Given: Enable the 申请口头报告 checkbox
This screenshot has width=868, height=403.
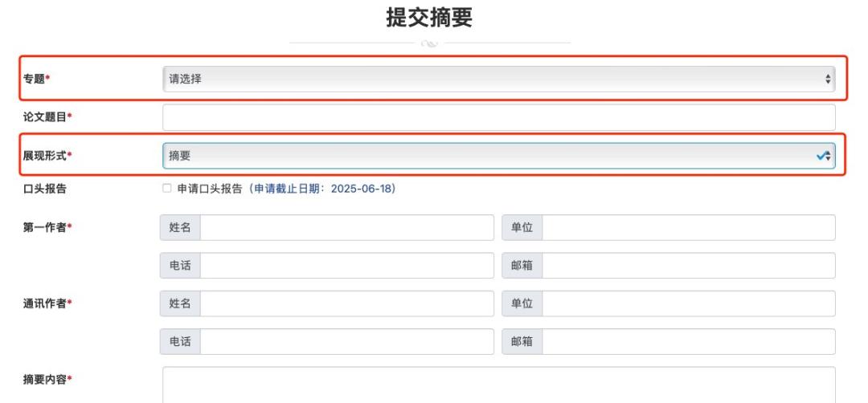Looking at the screenshot, I should click(x=167, y=189).
